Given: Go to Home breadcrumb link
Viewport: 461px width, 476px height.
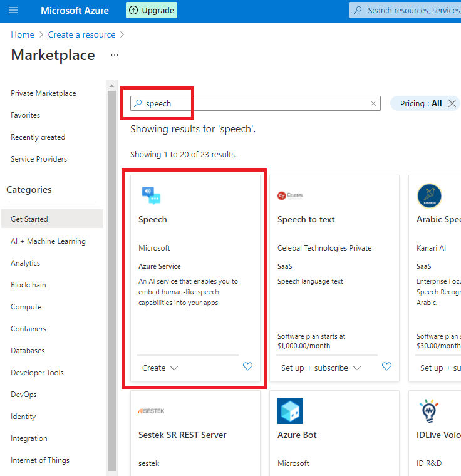Looking at the screenshot, I should (23, 34).
